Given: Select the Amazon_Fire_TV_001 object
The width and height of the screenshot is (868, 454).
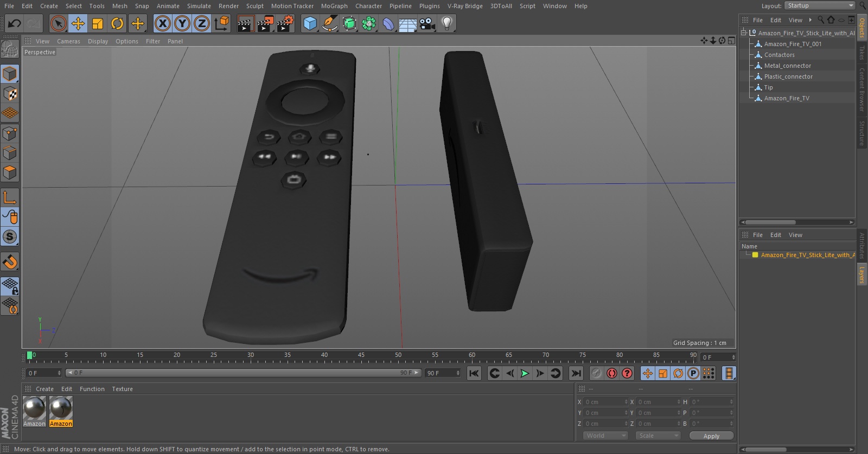Looking at the screenshot, I should tap(793, 44).
